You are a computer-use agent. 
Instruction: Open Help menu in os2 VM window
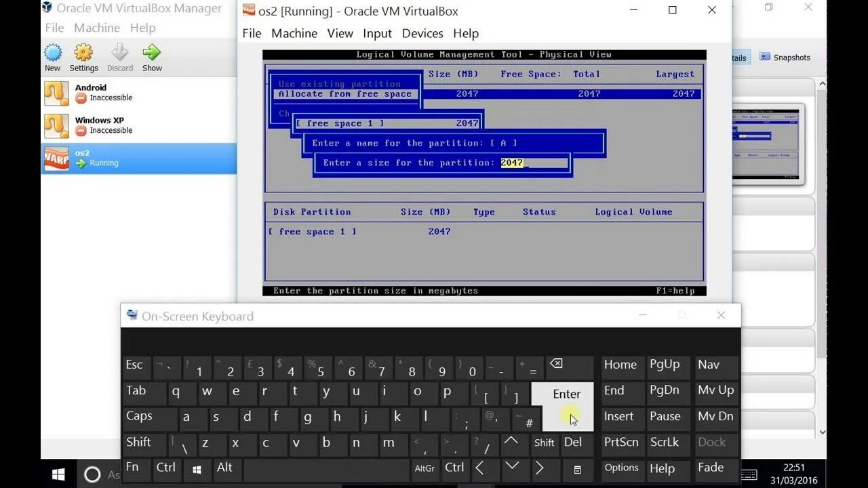466,33
